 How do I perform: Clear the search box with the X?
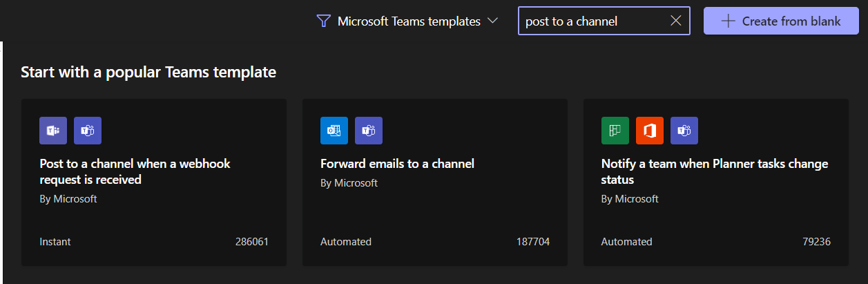676,21
